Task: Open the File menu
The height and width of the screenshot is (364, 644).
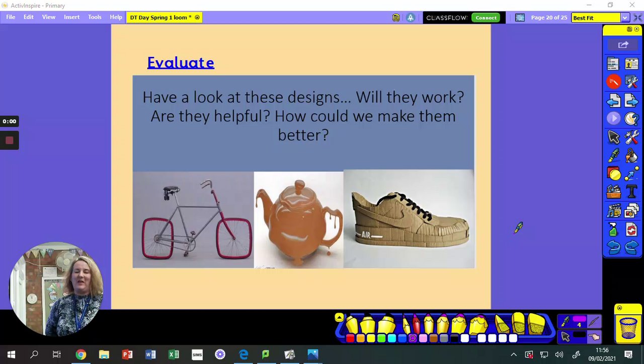Action: pos(11,17)
